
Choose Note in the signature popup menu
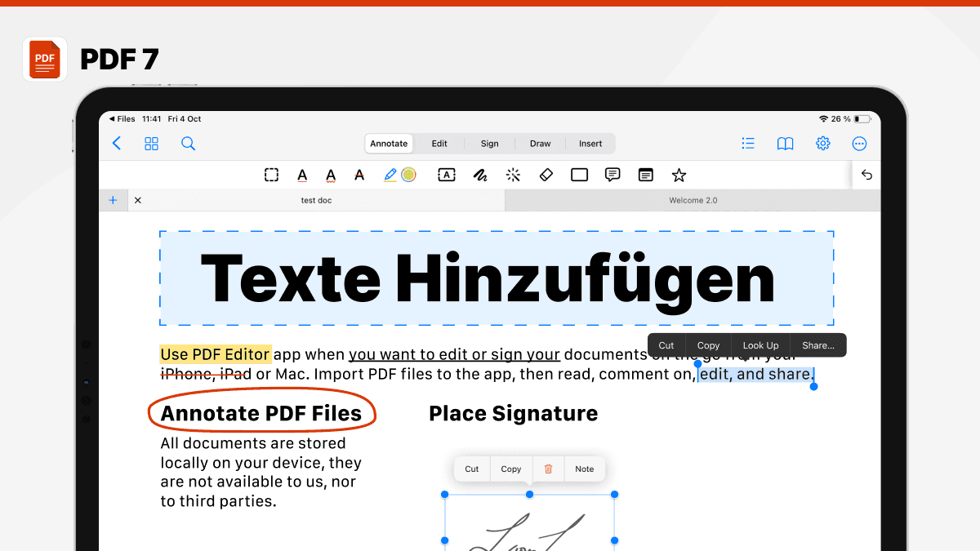coord(585,469)
